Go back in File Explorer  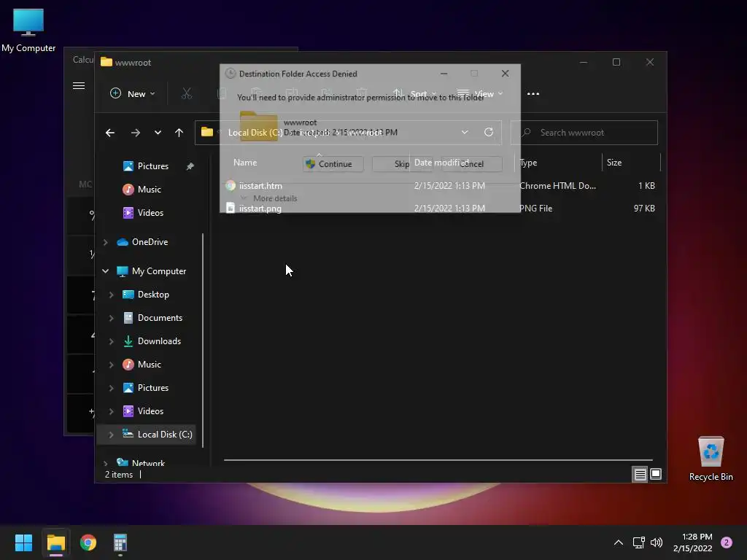point(110,133)
